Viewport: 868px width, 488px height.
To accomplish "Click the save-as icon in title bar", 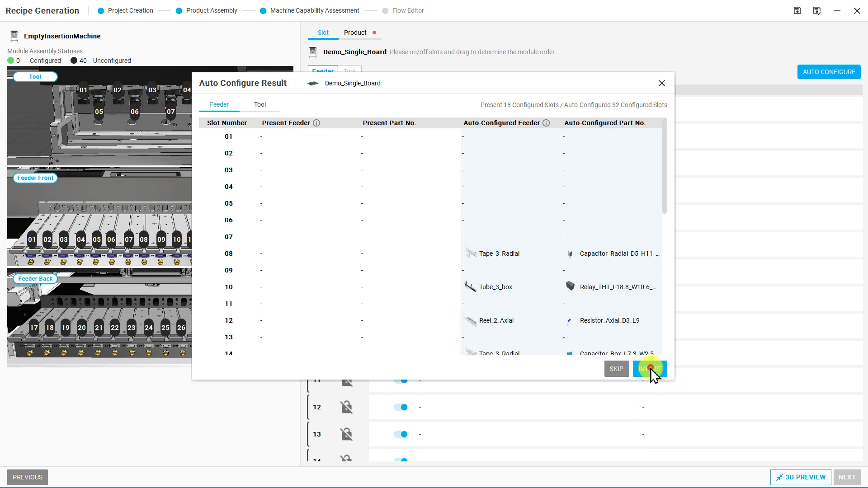I will pyautogui.click(x=817, y=10).
